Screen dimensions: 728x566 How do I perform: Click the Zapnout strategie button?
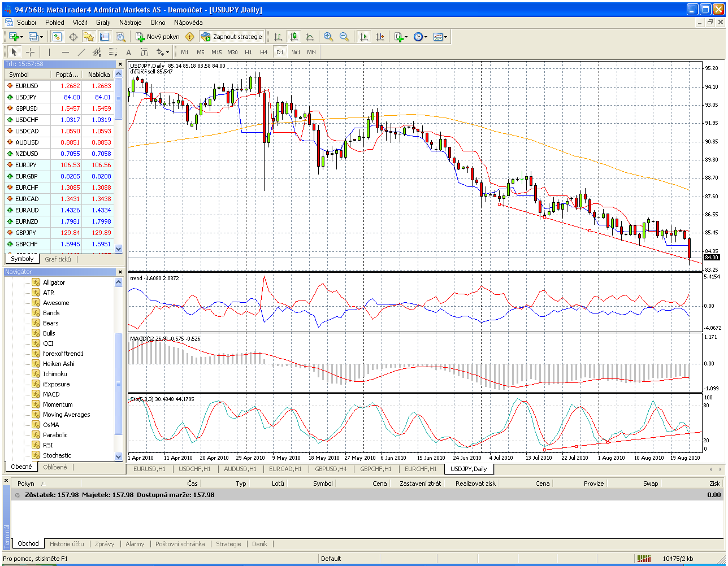tap(232, 37)
